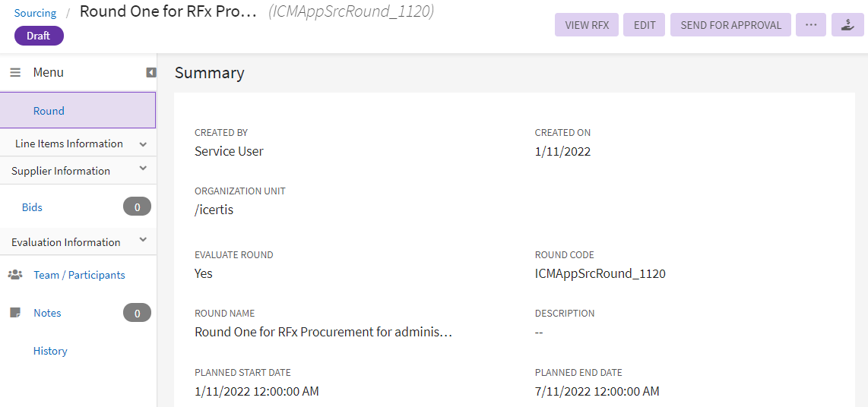Open the Bids menu link

[32, 207]
